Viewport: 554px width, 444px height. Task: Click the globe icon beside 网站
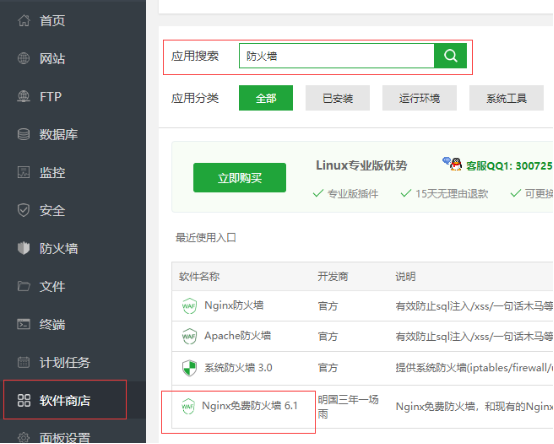point(24,58)
